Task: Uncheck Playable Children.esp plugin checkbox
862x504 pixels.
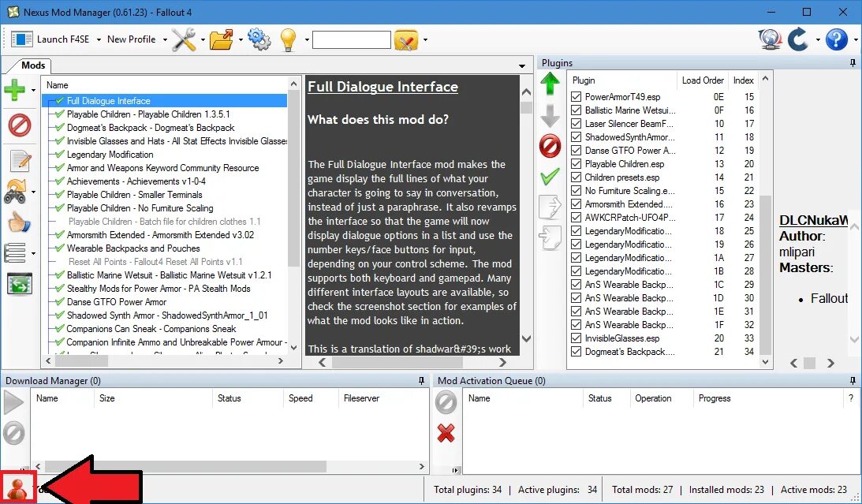Action: [576, 164]
